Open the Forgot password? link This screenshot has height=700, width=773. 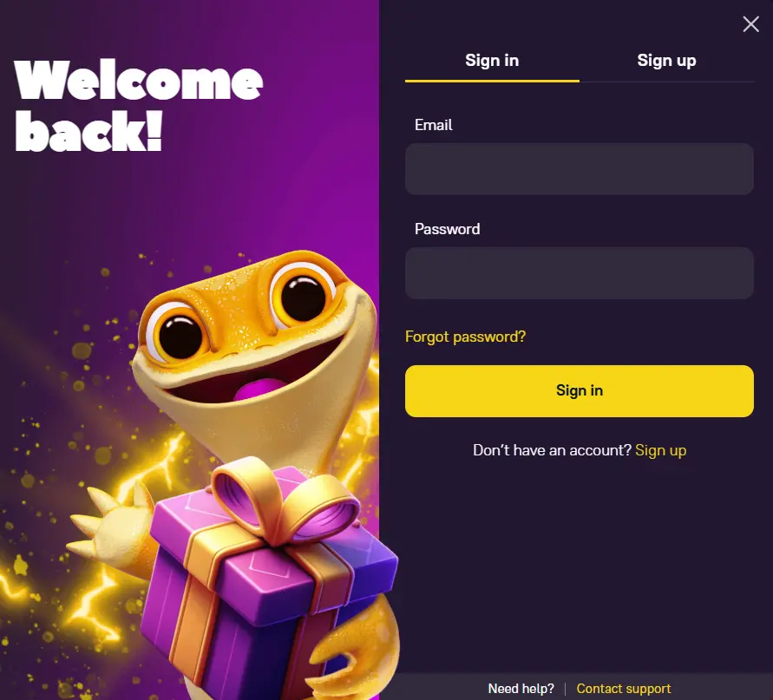click(465, 337)
